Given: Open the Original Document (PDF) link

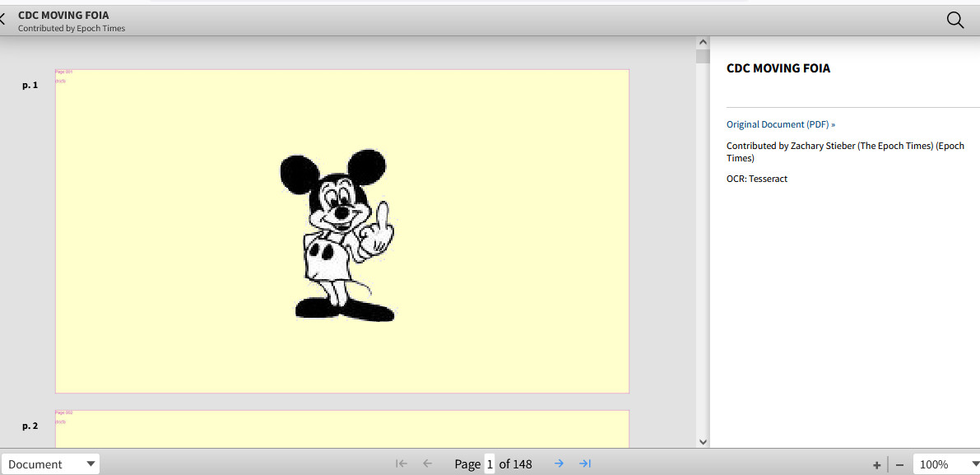Looking at the screenshot, I should (x=781, y=124).
